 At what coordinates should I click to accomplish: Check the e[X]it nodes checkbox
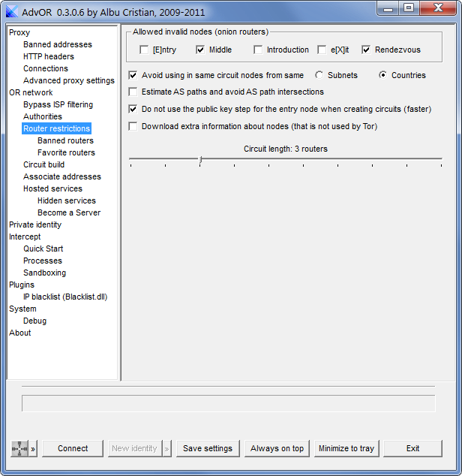[x=322, y=50]
